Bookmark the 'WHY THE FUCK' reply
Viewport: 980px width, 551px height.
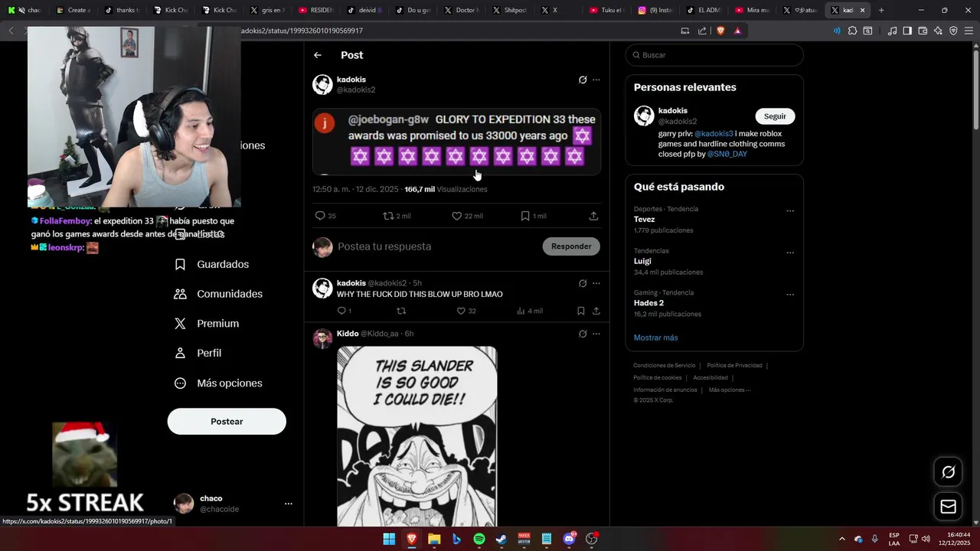tap(581, 311)
